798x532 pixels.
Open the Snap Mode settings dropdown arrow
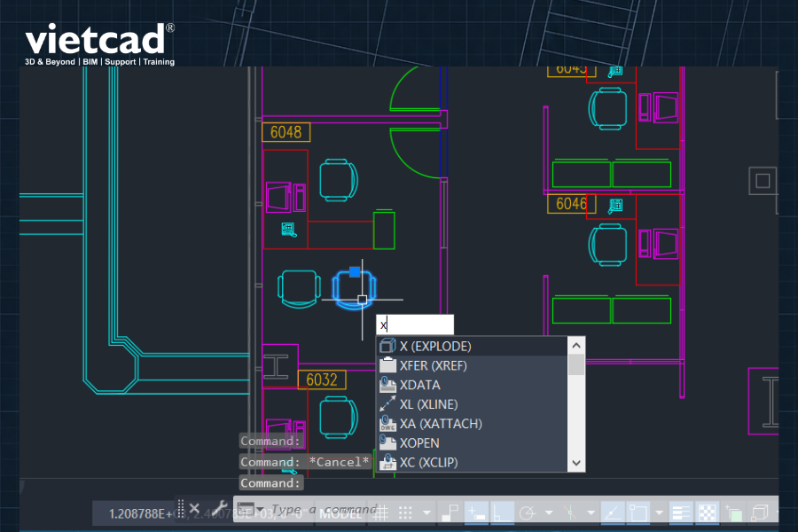(426, 512)
